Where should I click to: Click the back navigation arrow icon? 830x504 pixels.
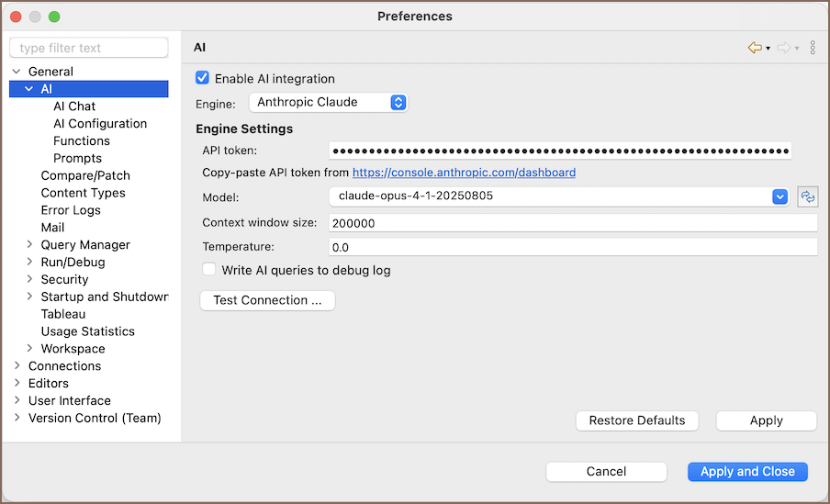[755, 48]
